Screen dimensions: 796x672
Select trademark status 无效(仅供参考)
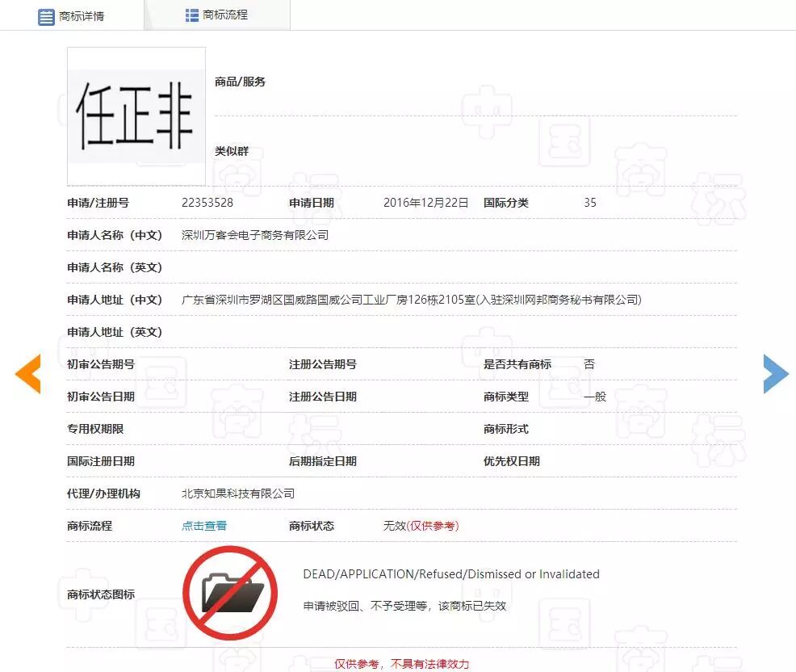coord(421,526)
